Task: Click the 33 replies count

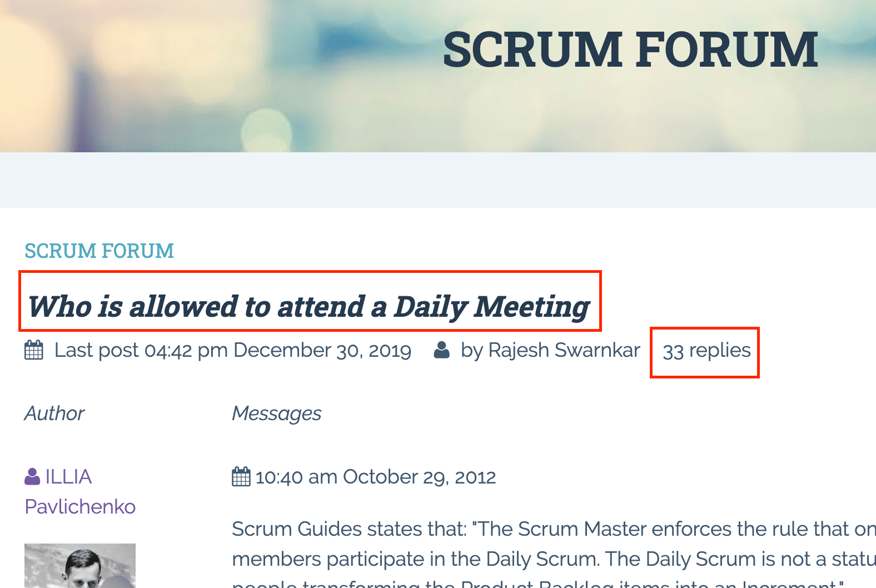Action: point(706,351)
